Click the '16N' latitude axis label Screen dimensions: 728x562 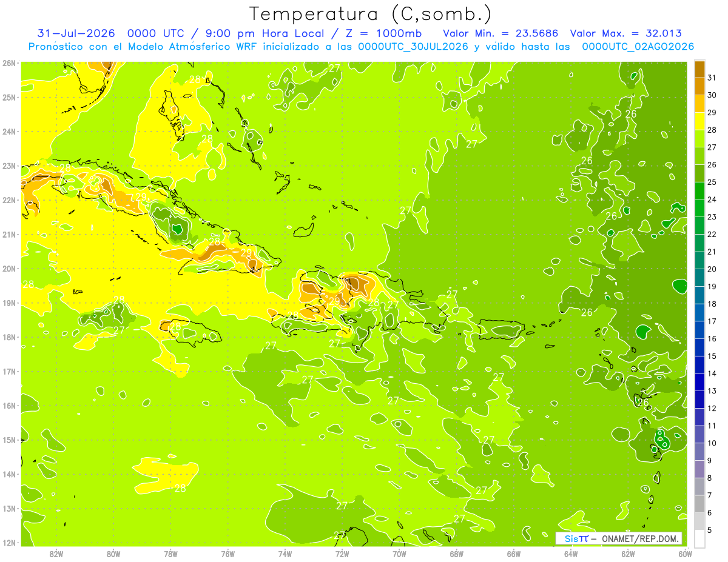[8, 406]
